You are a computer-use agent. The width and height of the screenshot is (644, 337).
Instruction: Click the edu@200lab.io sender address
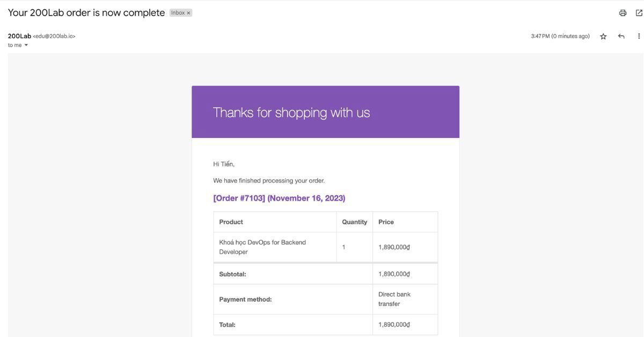click(54, 36)
